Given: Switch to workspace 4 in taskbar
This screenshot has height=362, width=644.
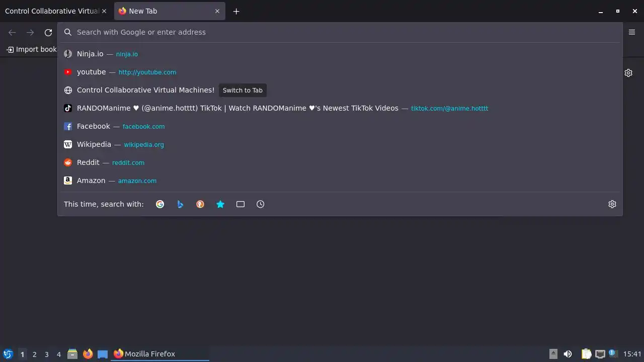Looking at the screenshot, I should pyautogui.click(x=58, y=354).
